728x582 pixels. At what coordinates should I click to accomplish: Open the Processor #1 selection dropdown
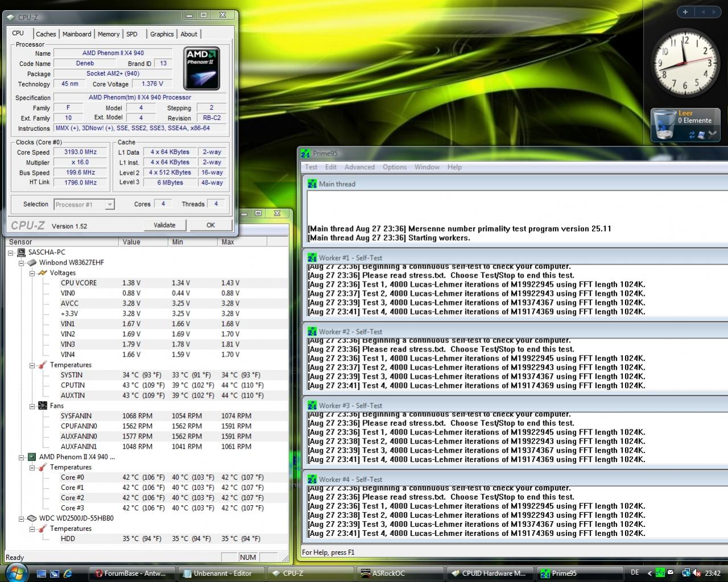(x=84, y=204)
